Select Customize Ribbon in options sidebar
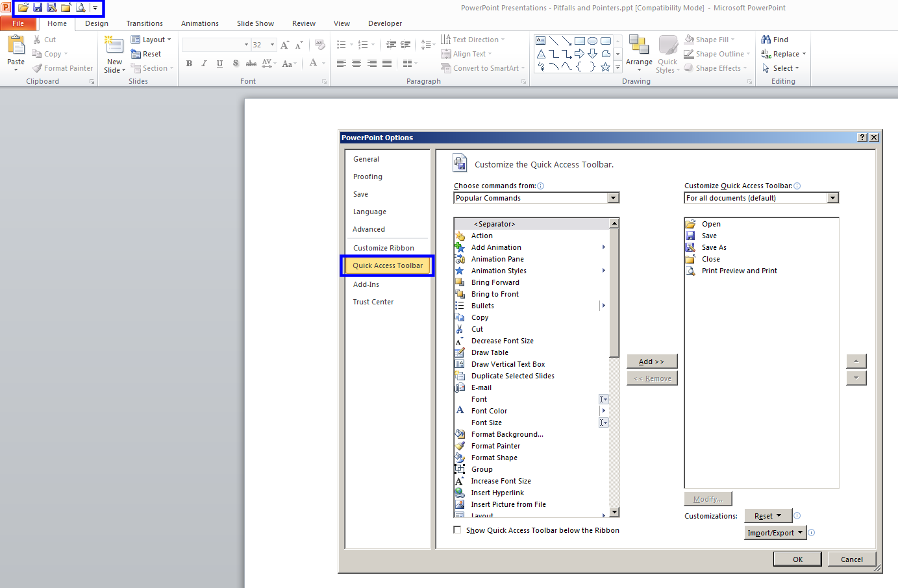This screenshot has height=588, width=898. click(384, 248)
